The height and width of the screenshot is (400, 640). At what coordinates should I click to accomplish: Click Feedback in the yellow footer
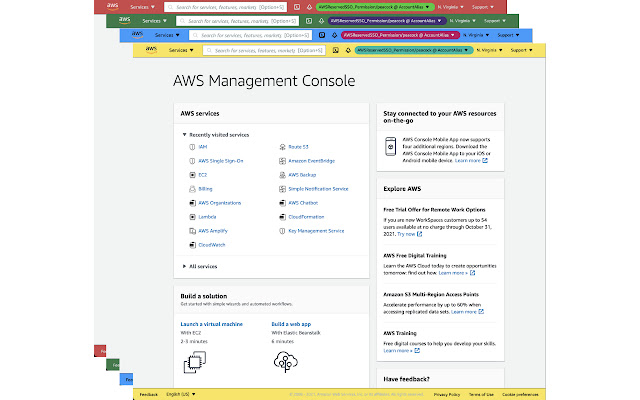pos(149,394)
